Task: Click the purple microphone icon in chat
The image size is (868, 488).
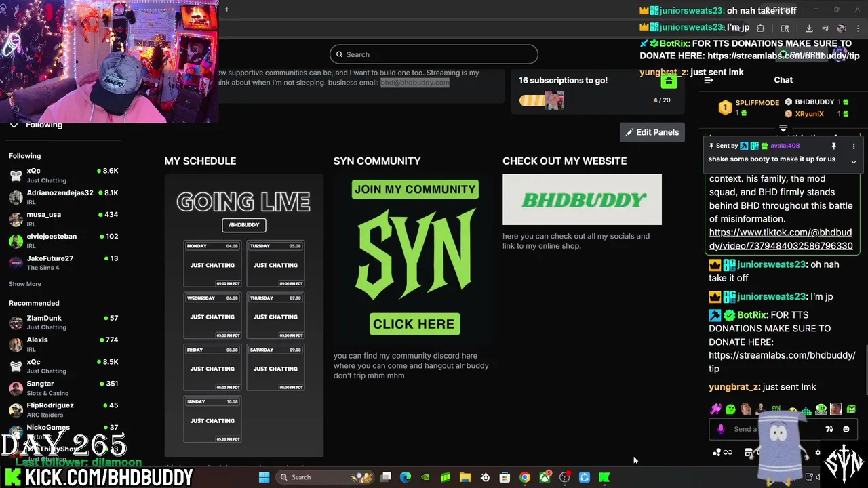Action: pos(721,429)
